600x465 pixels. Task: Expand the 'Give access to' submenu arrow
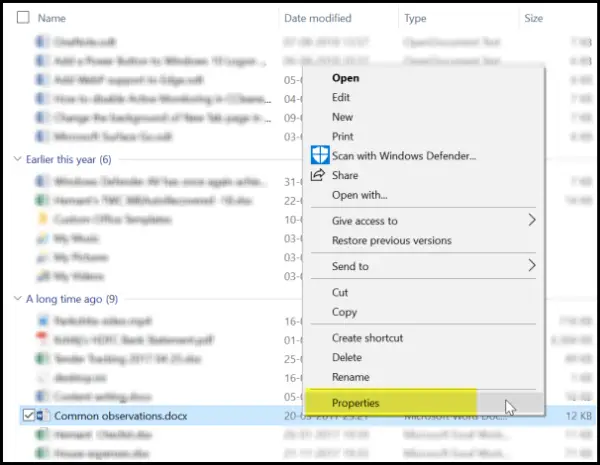(x=531, y=220)
